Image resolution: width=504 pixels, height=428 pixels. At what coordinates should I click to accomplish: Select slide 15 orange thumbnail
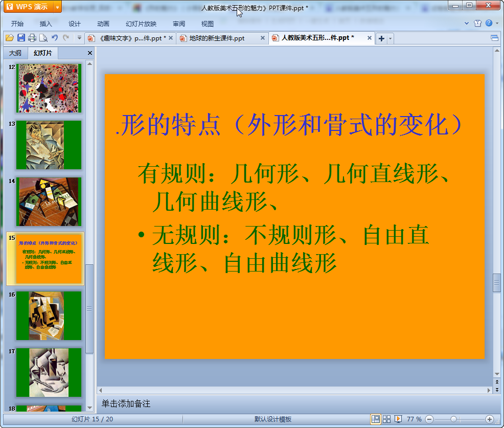coord(49,259)
